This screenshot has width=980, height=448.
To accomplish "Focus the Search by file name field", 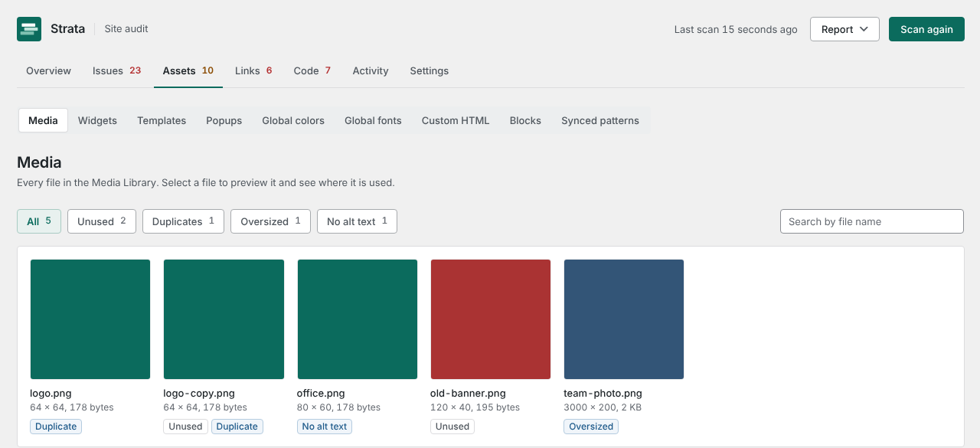I will tap(872, 221).
